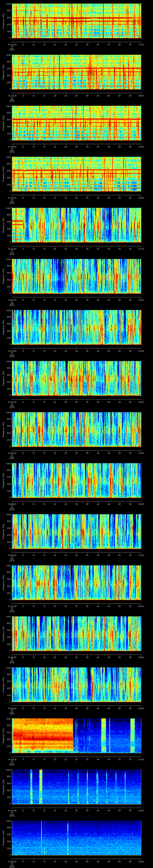Click the '19:29:00' timestamp
The height and width of the screenshot is (868, 153).
pos(12,708)
